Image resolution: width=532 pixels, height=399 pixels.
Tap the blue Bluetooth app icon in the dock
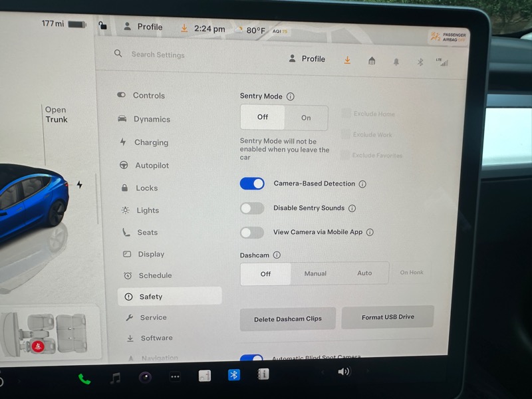[x=234, y=375]
